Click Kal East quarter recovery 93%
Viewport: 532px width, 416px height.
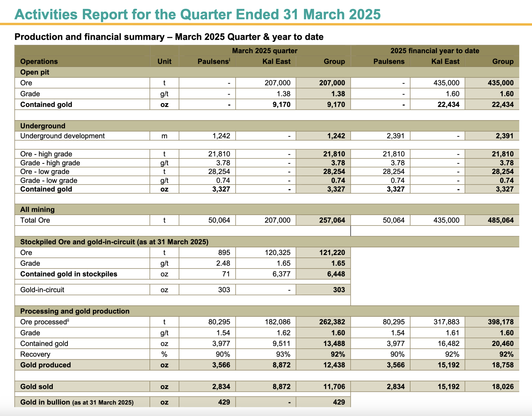(283, 354)
